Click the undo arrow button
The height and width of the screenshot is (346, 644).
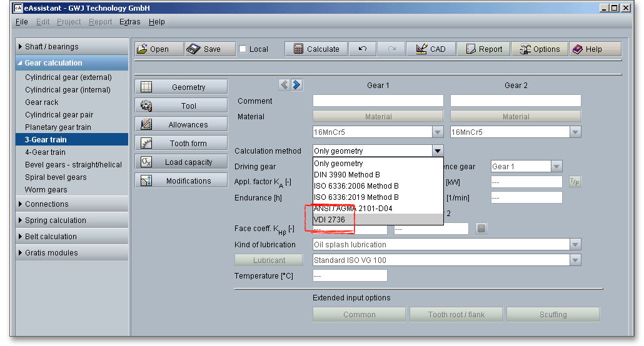(363, 49)
